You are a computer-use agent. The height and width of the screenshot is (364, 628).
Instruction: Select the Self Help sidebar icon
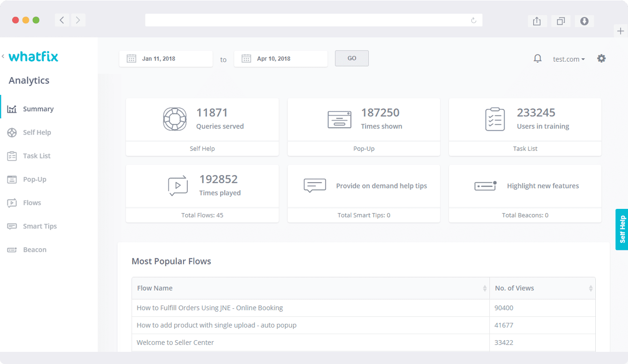click(12, 132)
